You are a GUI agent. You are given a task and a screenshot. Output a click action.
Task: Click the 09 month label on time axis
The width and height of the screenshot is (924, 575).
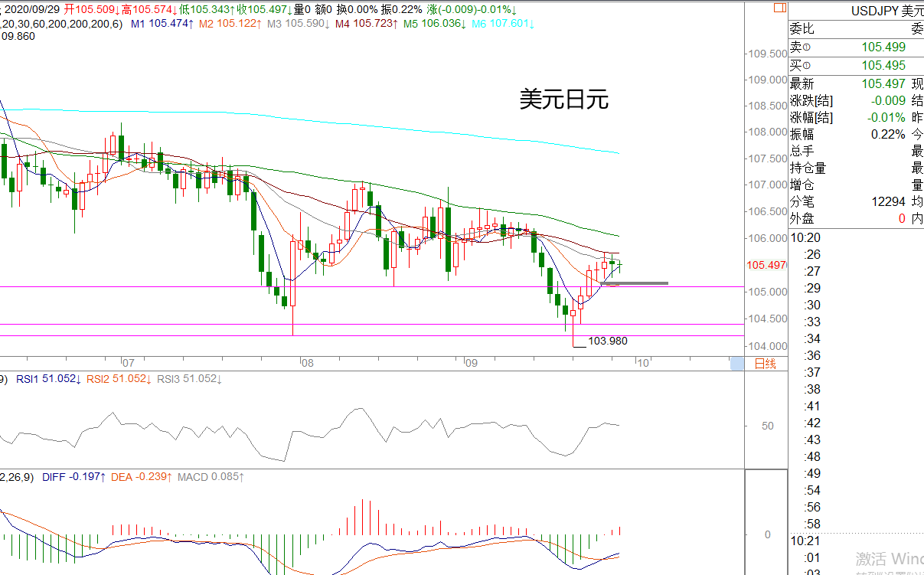(x=471, y=363)
